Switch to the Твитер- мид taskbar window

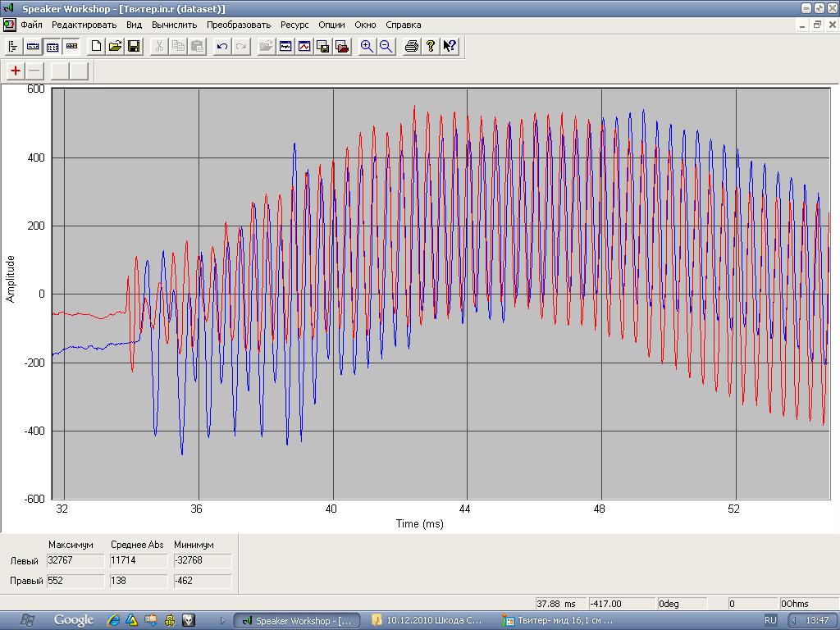coord(560,620)
